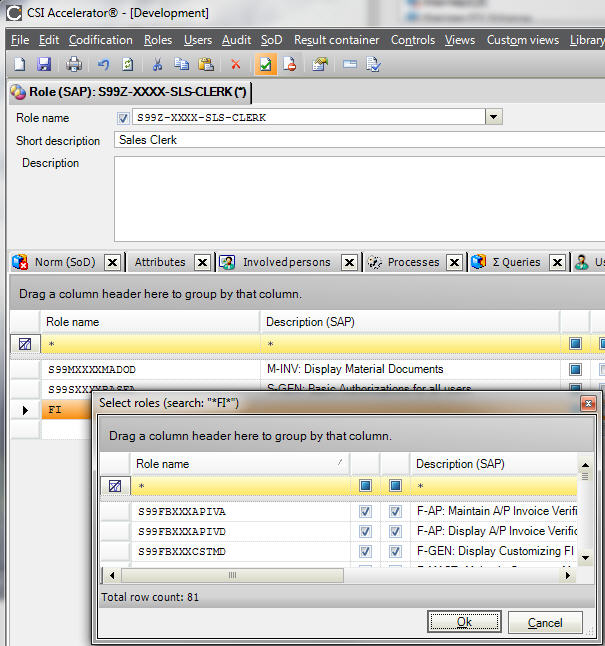Image resolution: width=605 pixels, height=646 pixels.
Task: Click the properties hand-and-window toolbar icon
Action: coord(320,64)
